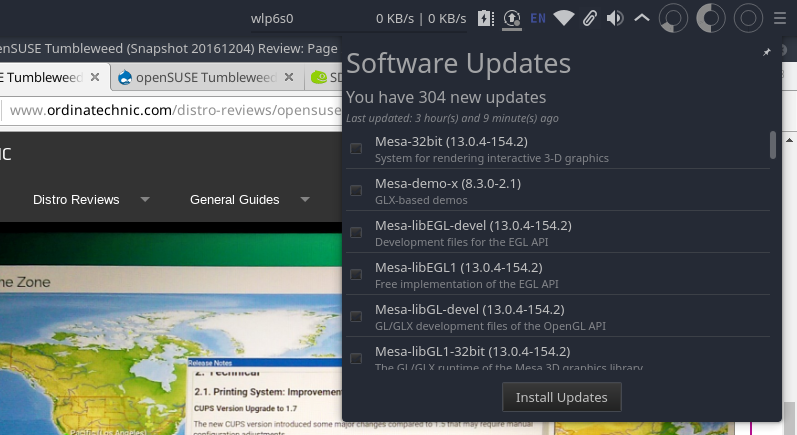Switch the EN keyboard layout indicator
The image size is (797, 435).
click(x=538, y=19)
